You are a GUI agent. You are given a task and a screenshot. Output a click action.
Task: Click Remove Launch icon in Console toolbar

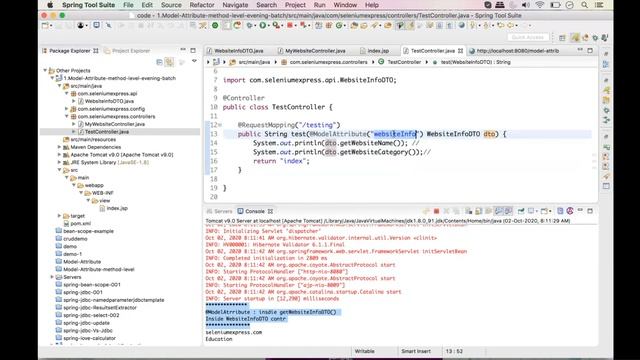(446, 211)
